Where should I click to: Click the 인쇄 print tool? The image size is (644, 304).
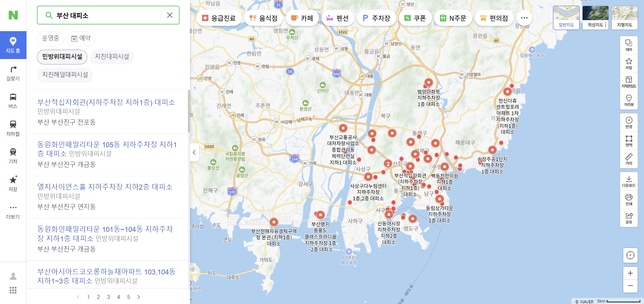point(629,200)
